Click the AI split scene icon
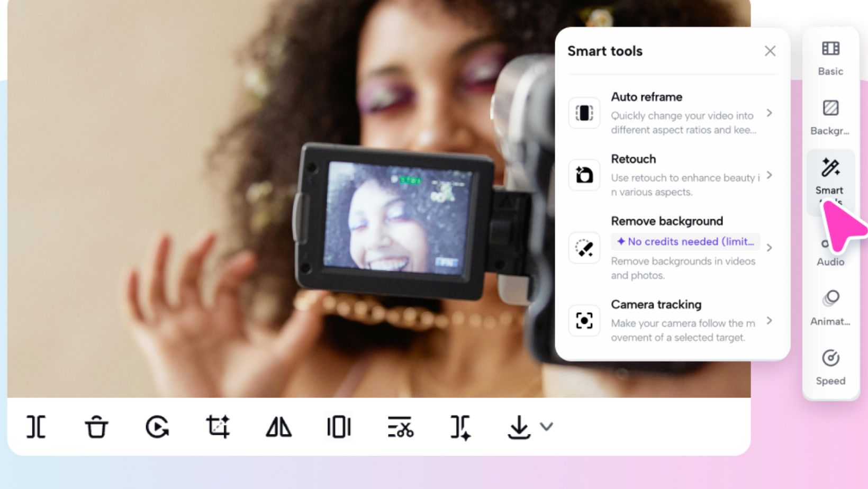 click(x=460, y=427)
